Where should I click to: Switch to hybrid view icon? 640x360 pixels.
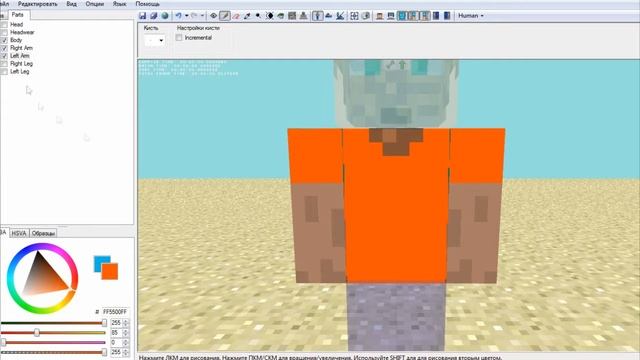coord(340,16)
